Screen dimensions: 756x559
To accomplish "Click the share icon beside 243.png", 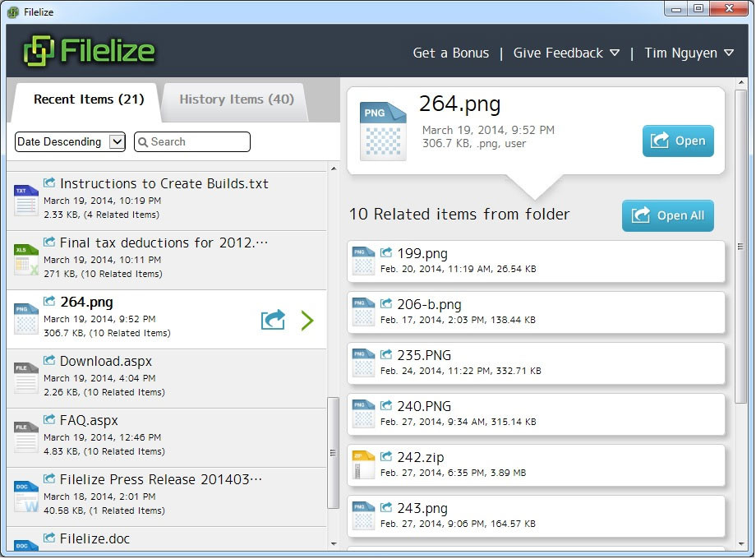I will click(x=386, y=507).
